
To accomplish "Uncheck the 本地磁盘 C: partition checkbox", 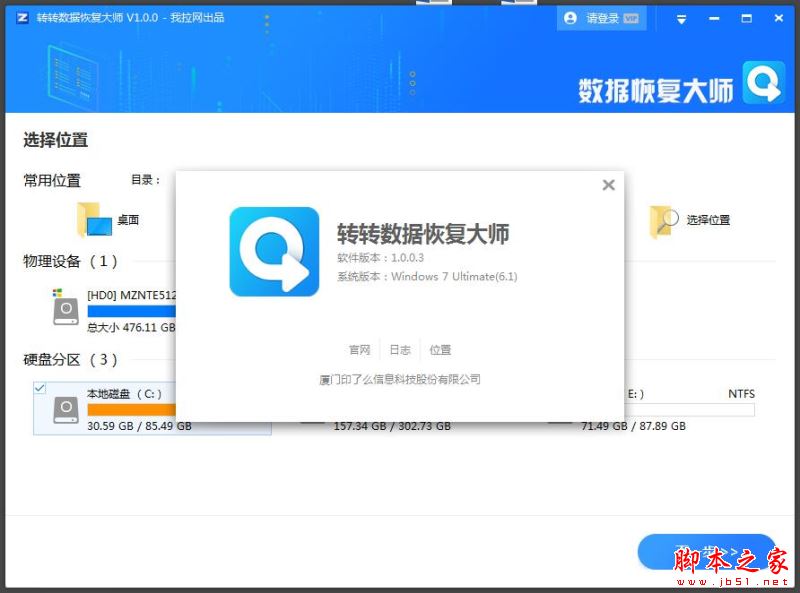I will point(38,389).
